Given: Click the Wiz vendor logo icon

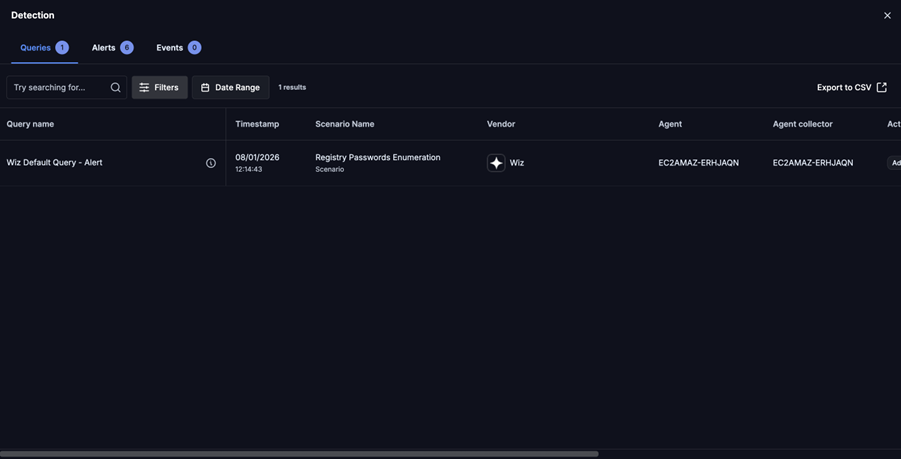Looking at the screenshot, I should [x=496, y=163].
